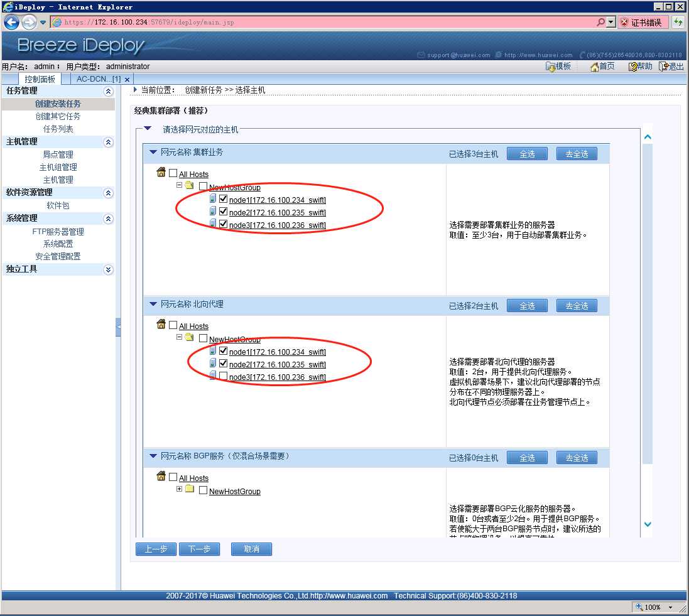Click the browser forward arrow button
Viewport: 689px width, 616px height.
[29, 22]
